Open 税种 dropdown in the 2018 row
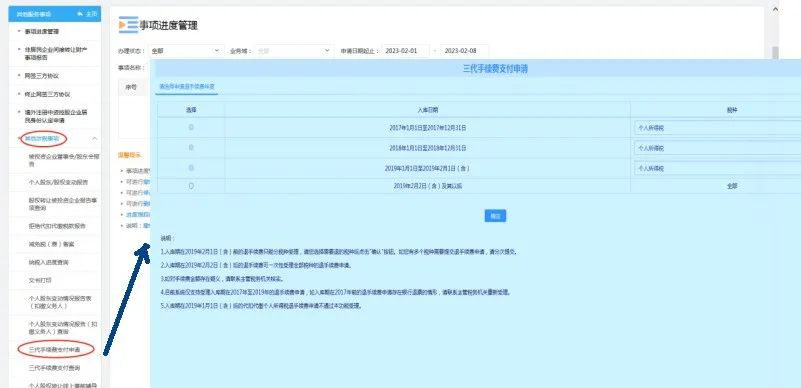This screenshot has width=801, height=388. (717, 148)
